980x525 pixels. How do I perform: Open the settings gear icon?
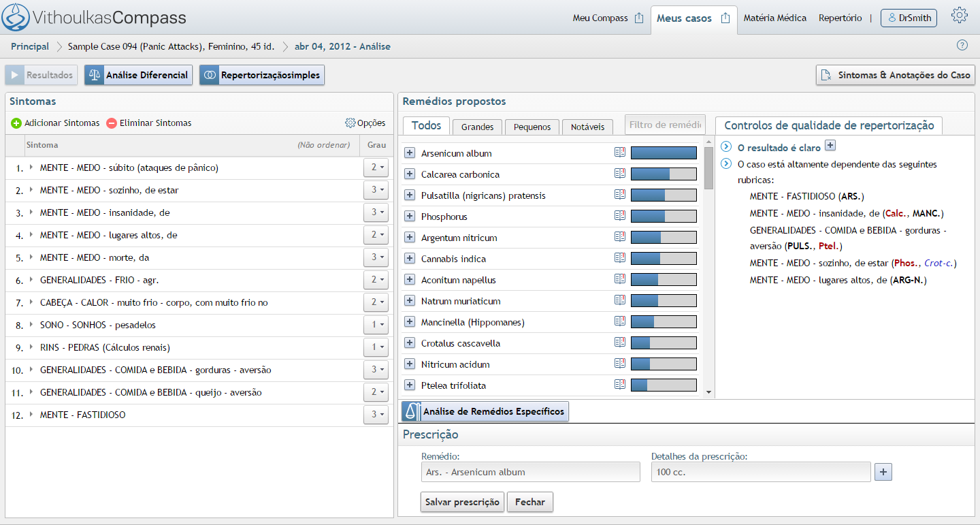click(x=960, y=16)
